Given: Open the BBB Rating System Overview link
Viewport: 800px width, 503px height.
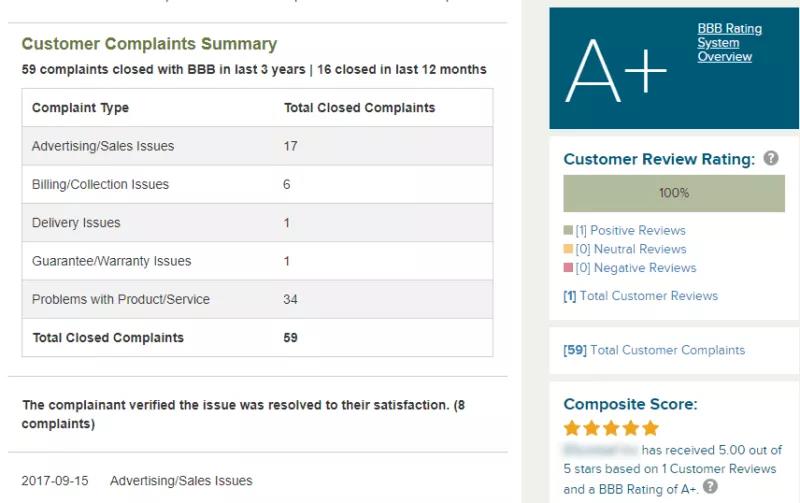Looking at the screenshot, I should pyautogui.click(x=729, y=43).
